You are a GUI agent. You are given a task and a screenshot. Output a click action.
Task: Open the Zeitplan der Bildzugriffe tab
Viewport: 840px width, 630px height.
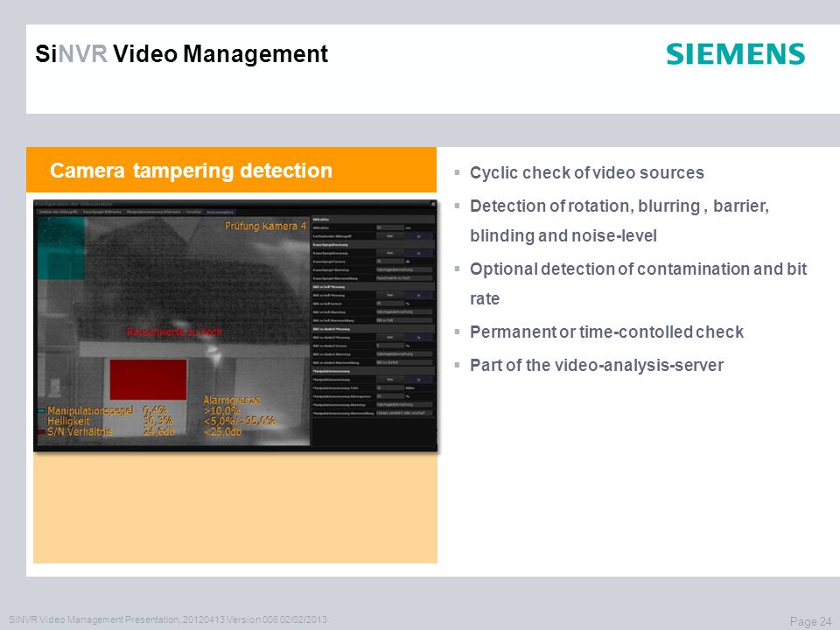coord(59,212)
